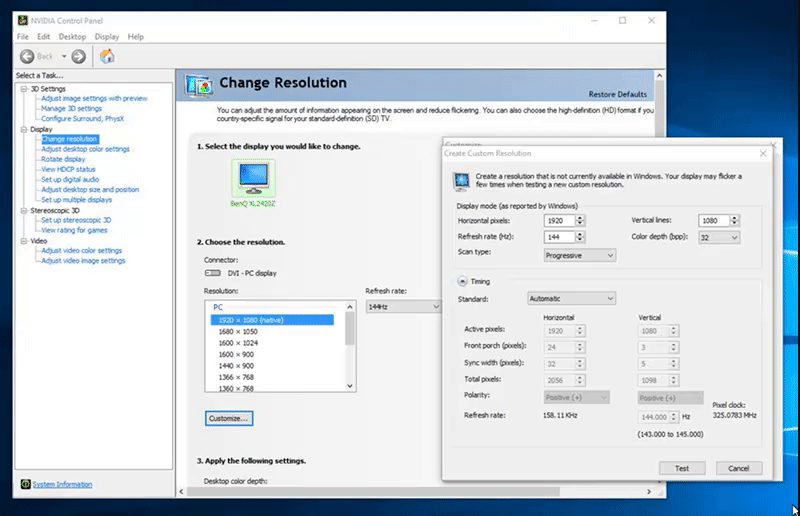Image resolution: width=800 pixels, height=516 pixels.
Task: Open the Desktop menu
Action: (72, 37)
